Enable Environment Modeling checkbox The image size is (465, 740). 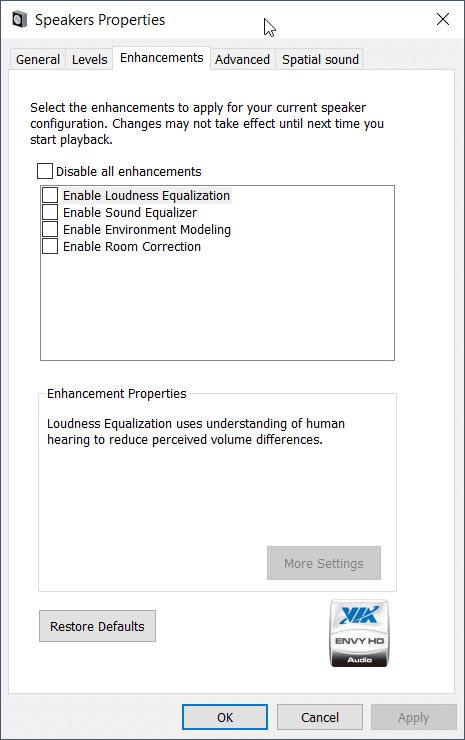click(x=50, y=229)
